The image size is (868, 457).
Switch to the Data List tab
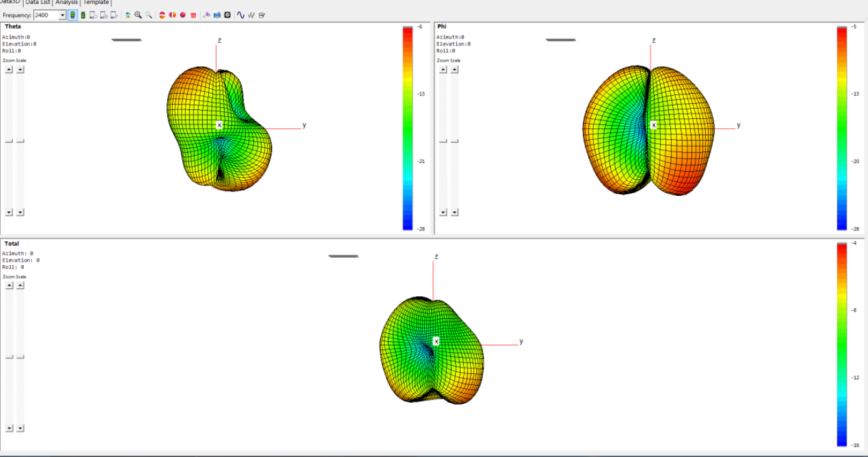[x=38, y=3]
